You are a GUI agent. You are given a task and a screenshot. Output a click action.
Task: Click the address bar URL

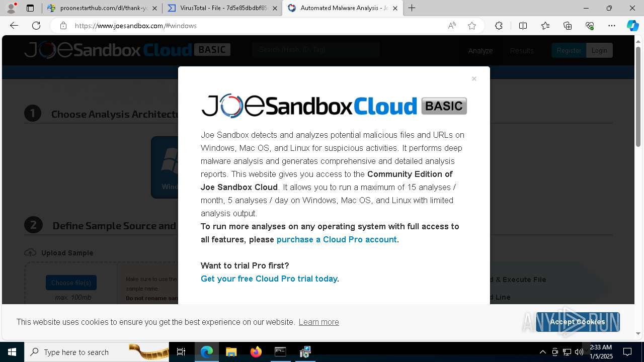(136, 26)
